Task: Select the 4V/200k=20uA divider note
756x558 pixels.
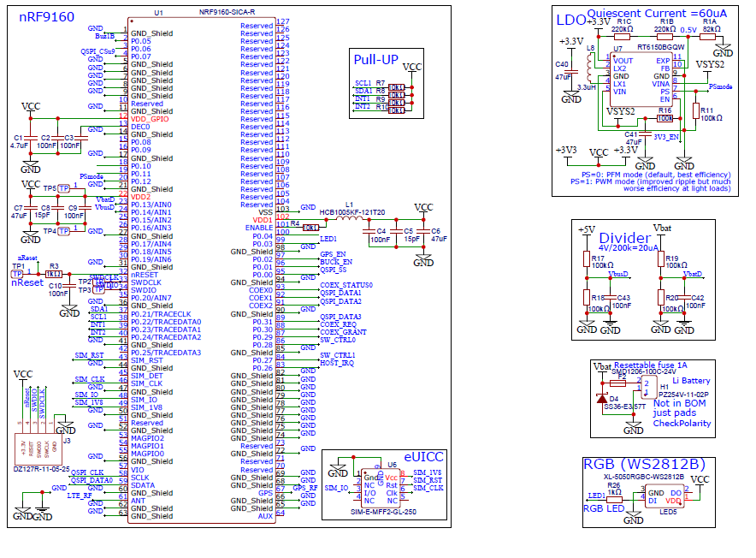Action: pyautogui.click(x=628, y=248)
